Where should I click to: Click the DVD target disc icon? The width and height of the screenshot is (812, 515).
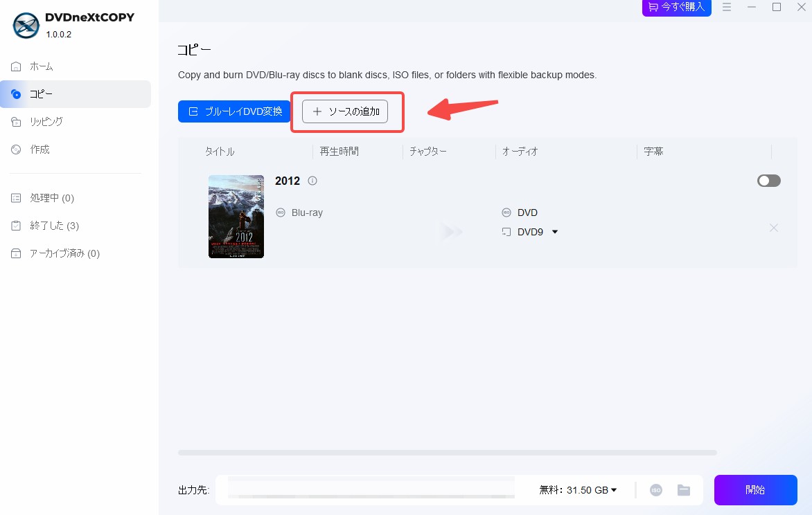506,213
